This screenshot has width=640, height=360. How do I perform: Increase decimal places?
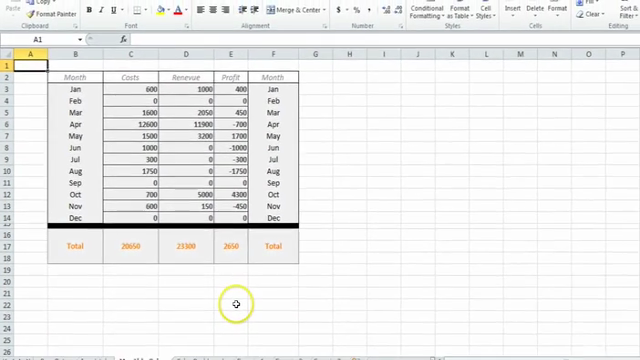[x=386, y=10]
